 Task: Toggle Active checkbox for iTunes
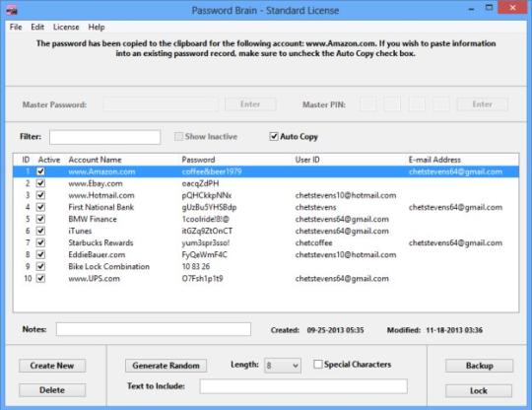click(x=40, y=231)
